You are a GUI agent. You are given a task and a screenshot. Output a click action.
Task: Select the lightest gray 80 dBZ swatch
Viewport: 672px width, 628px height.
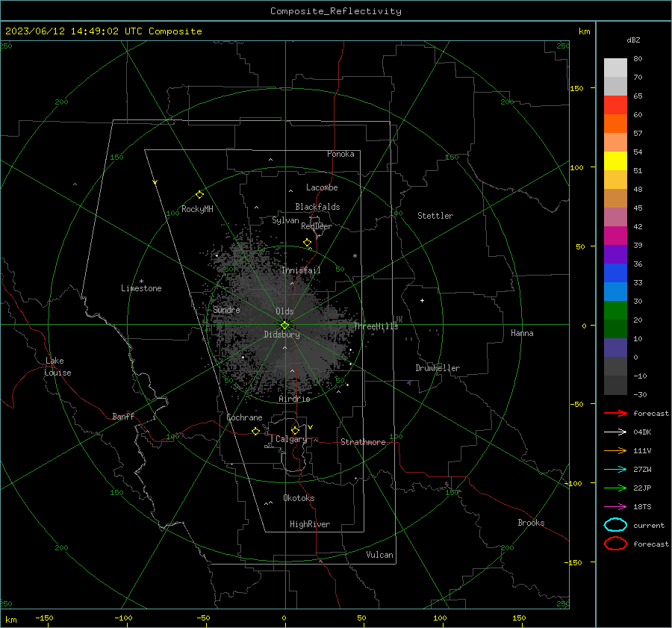[615, 68]
